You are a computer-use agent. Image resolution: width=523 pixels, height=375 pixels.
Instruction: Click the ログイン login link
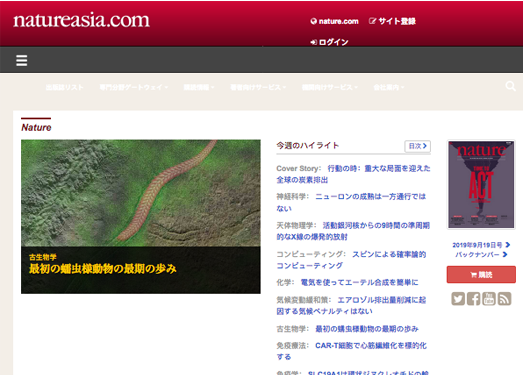(x=329, y=42)
